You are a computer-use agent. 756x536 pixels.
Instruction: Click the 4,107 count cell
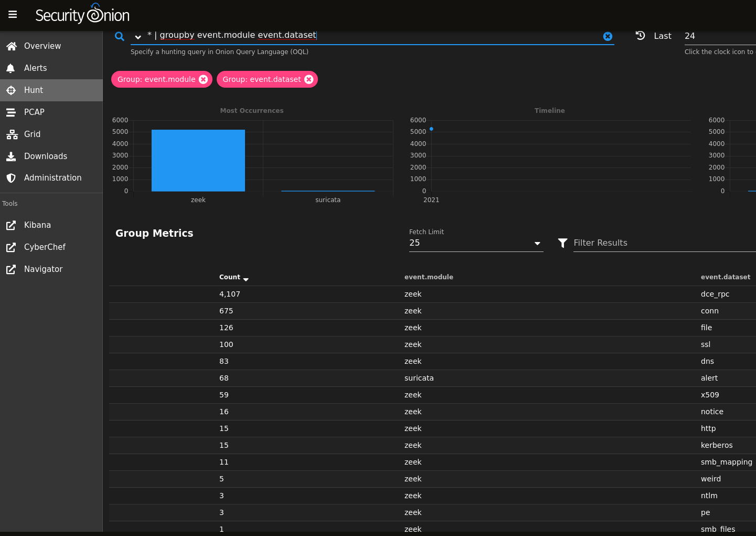point(230,294)
